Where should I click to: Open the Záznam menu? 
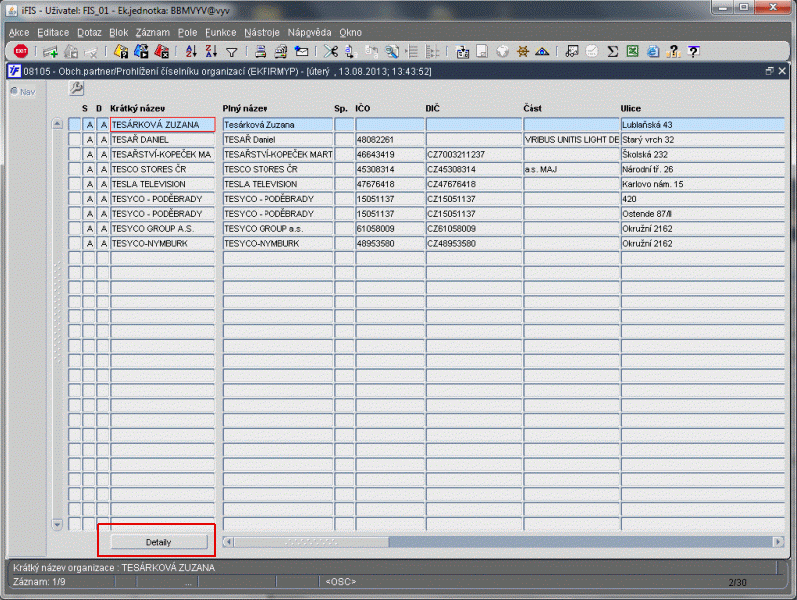tap(152, 33)
